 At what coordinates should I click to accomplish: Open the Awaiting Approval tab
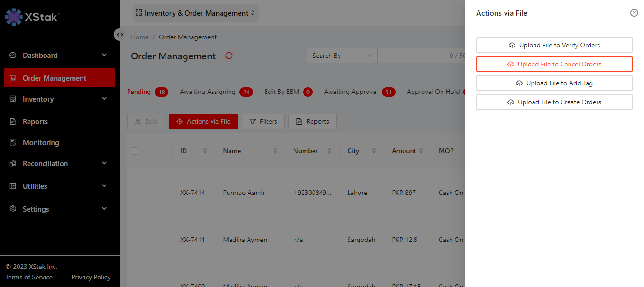(x=351, y=92)
